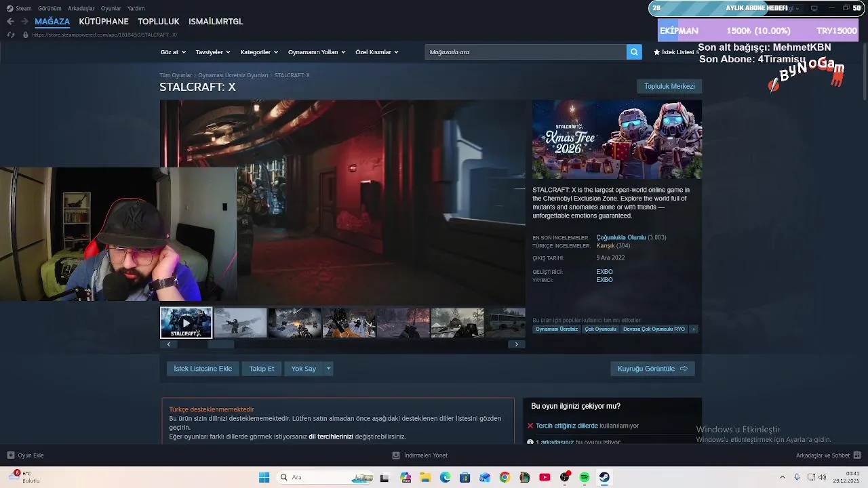Expand the Kategoriler dropdown

[x=259, y=52]
